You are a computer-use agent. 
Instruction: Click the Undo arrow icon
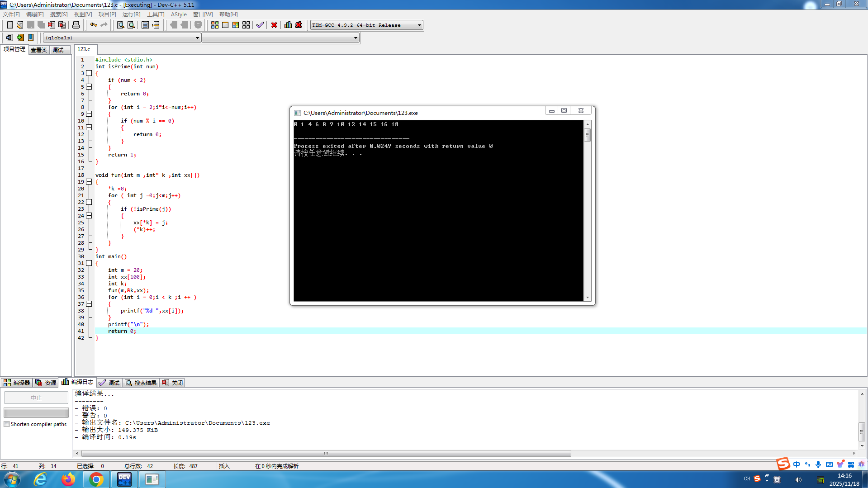pyautogui.click(x=94, y=25)
